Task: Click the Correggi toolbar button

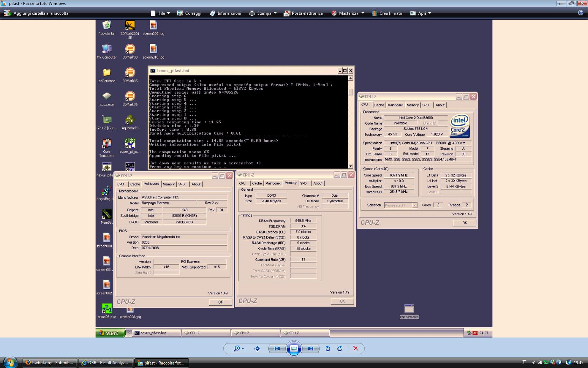Action: click(189, 13)
